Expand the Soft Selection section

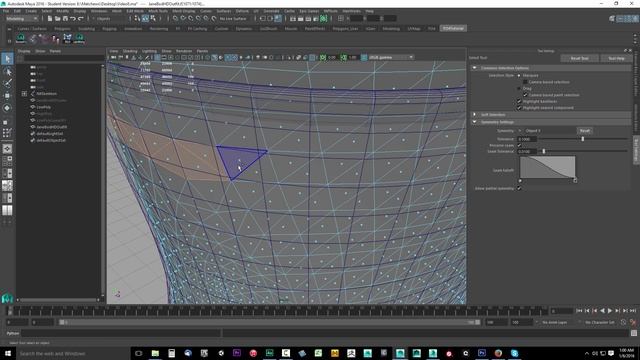pyautogui.click(x=475, y=115)
